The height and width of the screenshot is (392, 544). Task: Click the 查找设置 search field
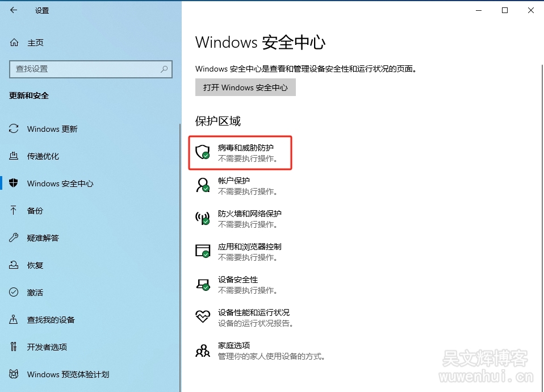(85, 69)
